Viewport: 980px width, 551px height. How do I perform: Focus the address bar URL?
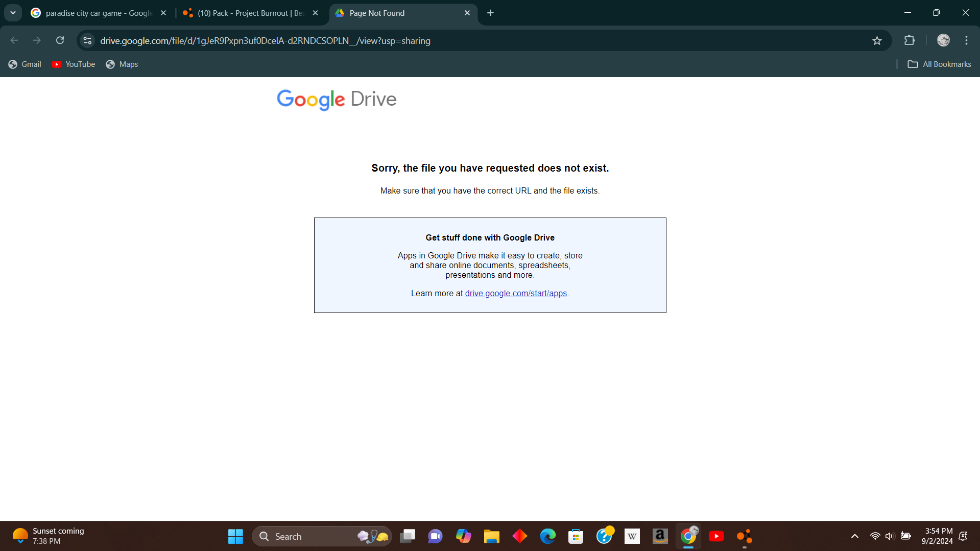point(265,41)
